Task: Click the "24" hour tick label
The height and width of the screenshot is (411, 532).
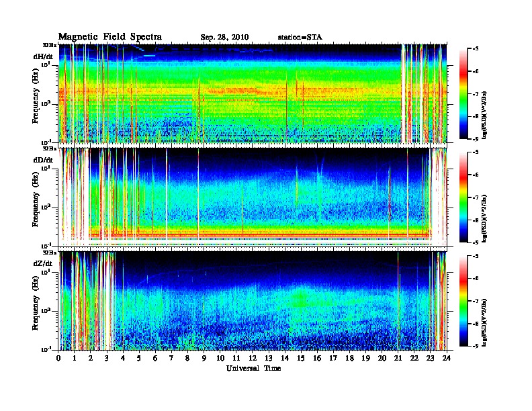Action: pos(447,358)
